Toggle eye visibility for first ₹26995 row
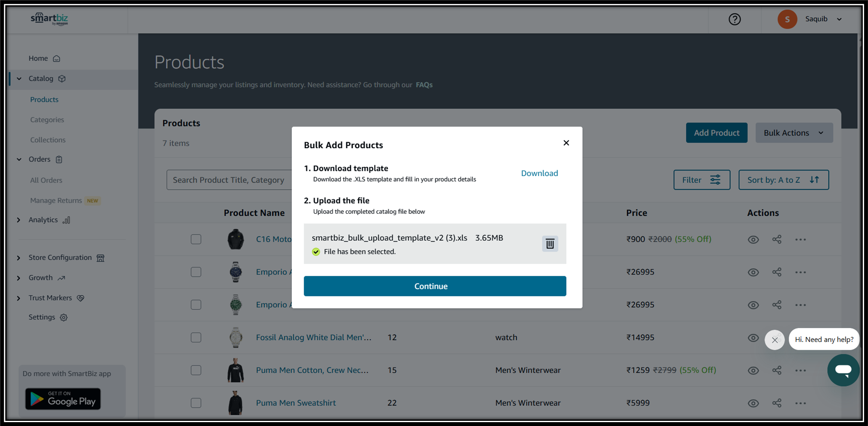The width and height of the screenshot is (868, 426). click(x=753, y=272)
